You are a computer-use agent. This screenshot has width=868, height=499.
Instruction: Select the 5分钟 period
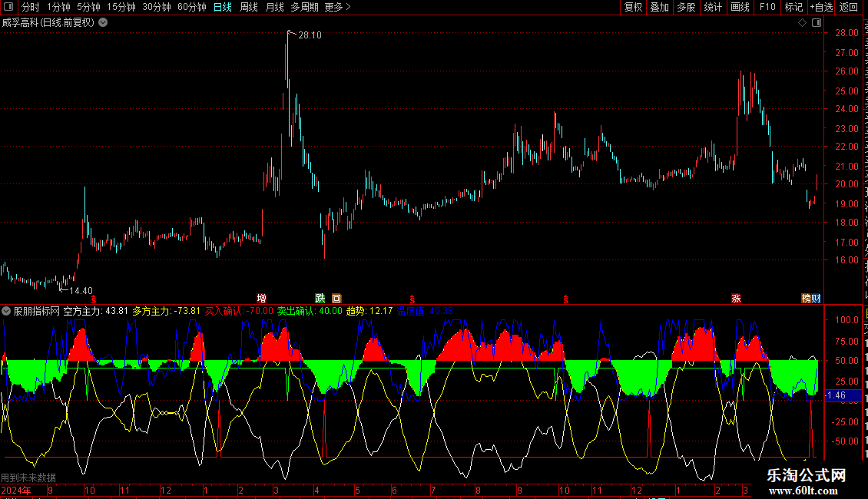(x=88, y=7)
